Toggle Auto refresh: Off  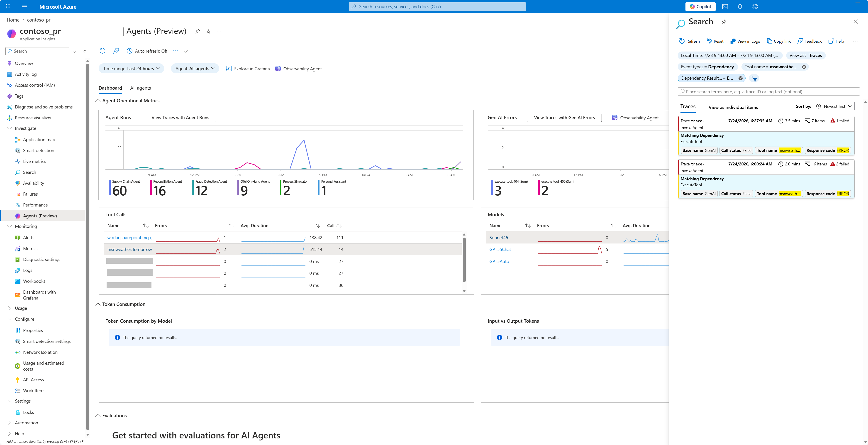pos(147,51)
